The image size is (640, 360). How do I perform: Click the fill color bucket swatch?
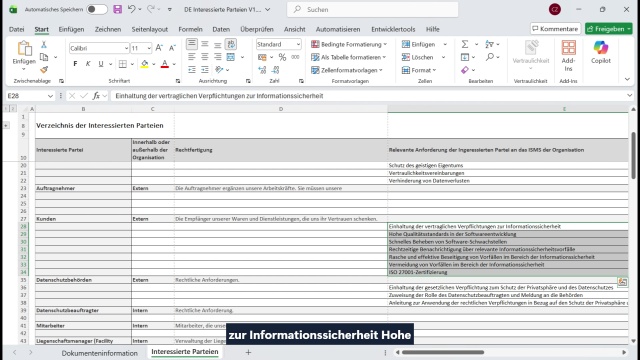144,64
